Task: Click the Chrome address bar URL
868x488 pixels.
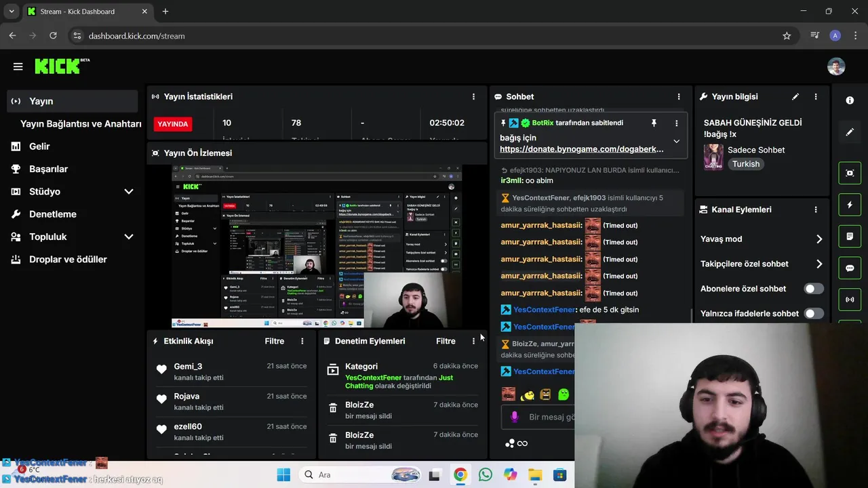Action: (137, 36)
